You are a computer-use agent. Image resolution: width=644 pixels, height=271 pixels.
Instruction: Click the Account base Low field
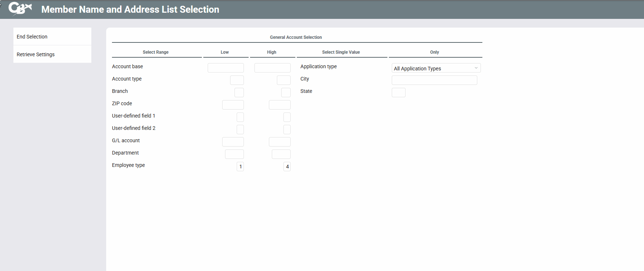(x=225, y=68)
